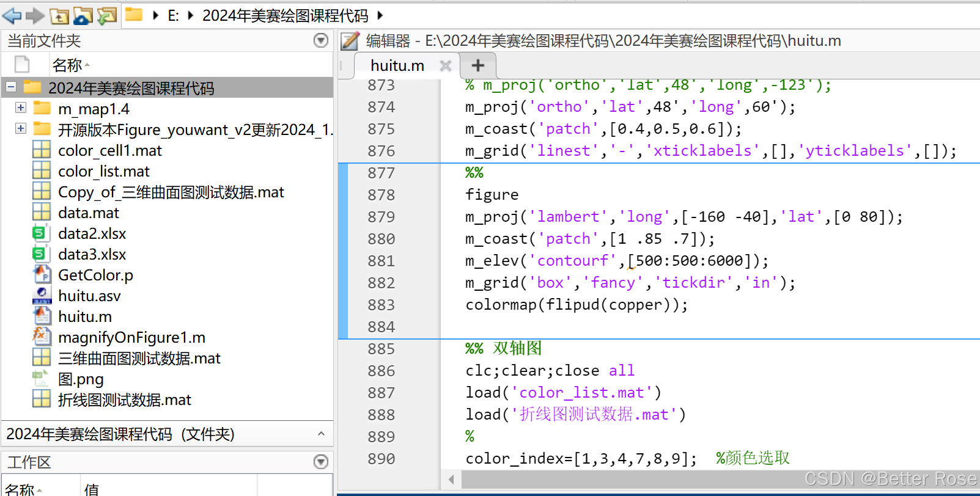Screen dimensions: 980x496
Task: Open the browse for folder icon
Action: coord(83,16)
